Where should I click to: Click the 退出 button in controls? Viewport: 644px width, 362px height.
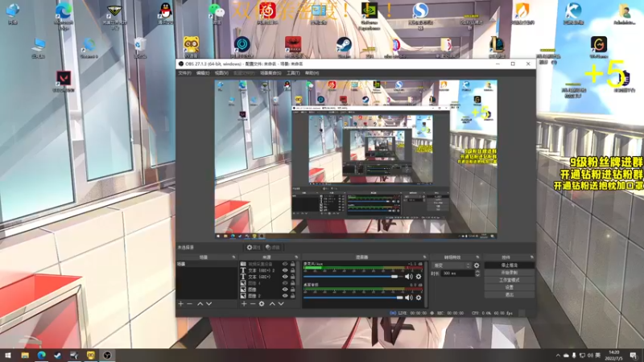(x=510, y=294)
